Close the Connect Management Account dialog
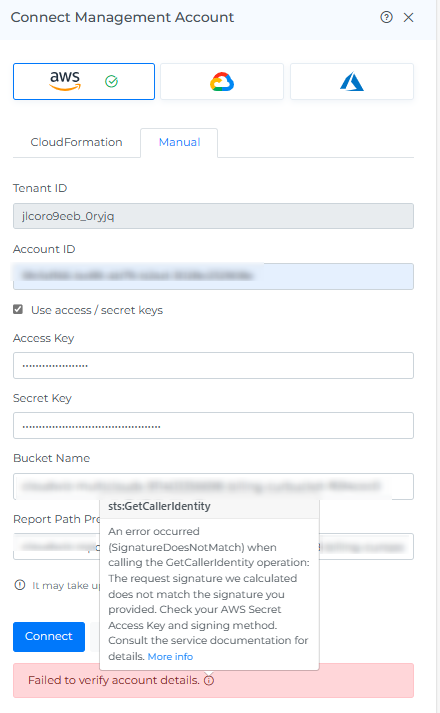This screenshot has width=440, height=713. tap(409, 17)
